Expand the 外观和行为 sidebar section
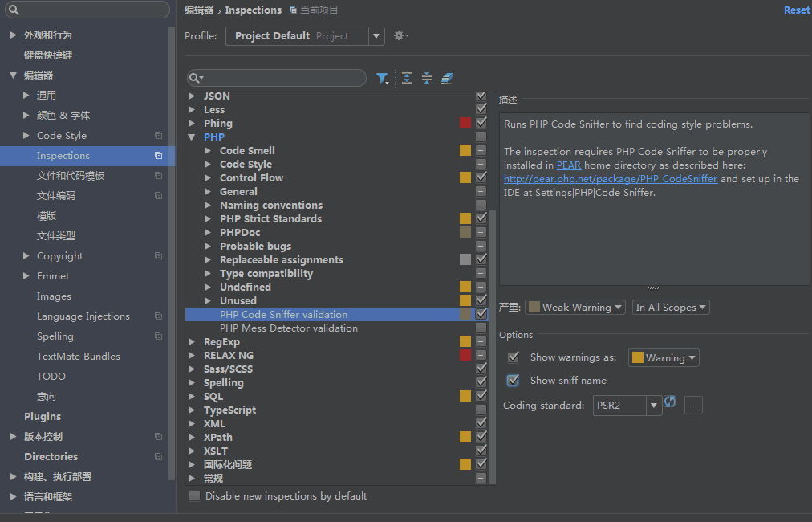Viewport: 812px width, 522px height. tap(14, 35)
